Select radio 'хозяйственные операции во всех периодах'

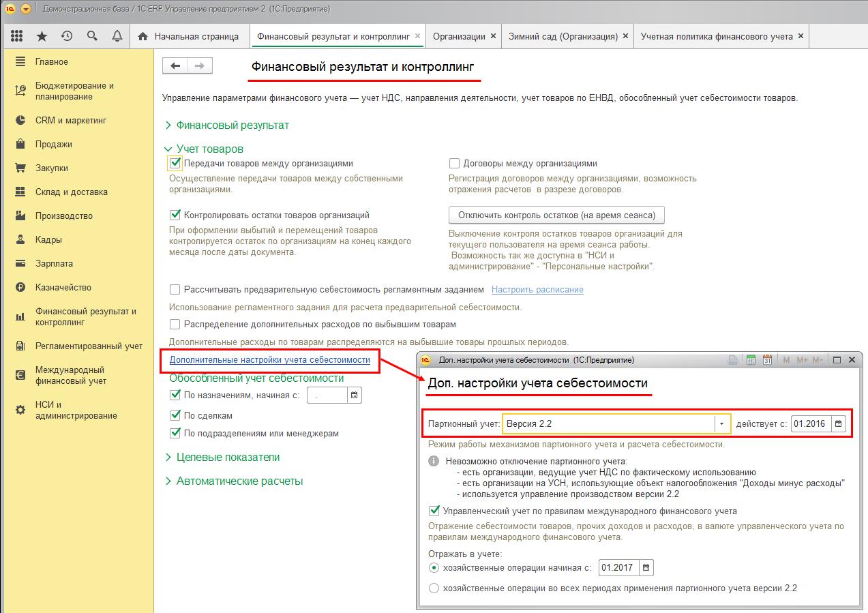coord(434,588)
